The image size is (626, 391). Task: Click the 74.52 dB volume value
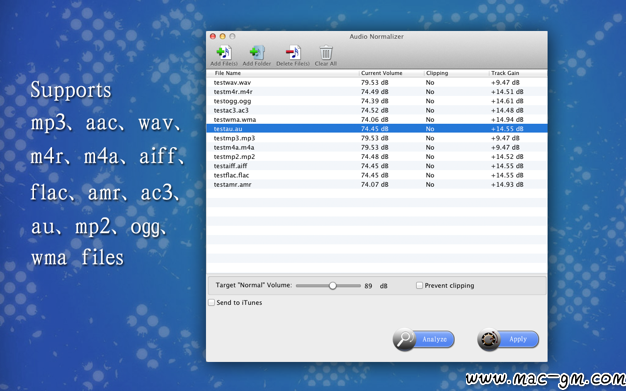click(x=374, y=110)
